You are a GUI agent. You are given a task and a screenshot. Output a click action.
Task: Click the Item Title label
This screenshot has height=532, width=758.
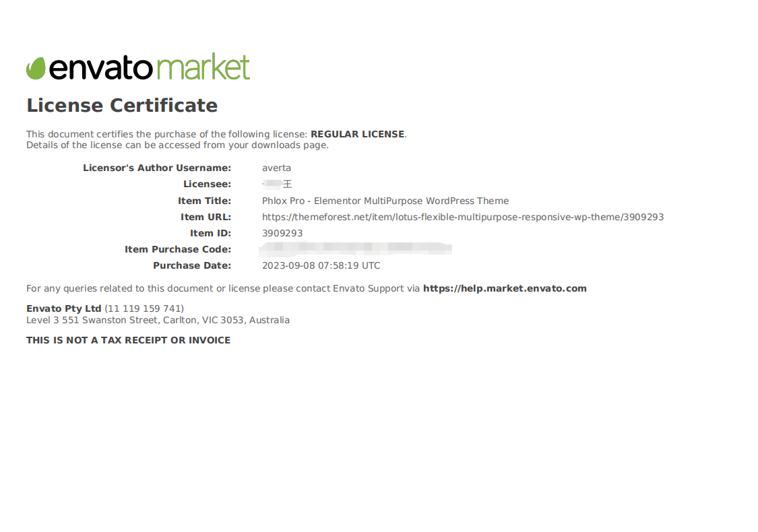point(204,201)
